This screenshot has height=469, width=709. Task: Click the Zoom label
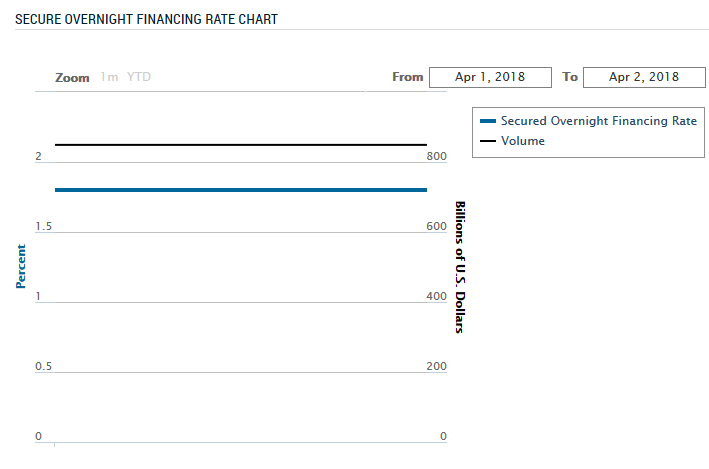[x=72, y=77]
